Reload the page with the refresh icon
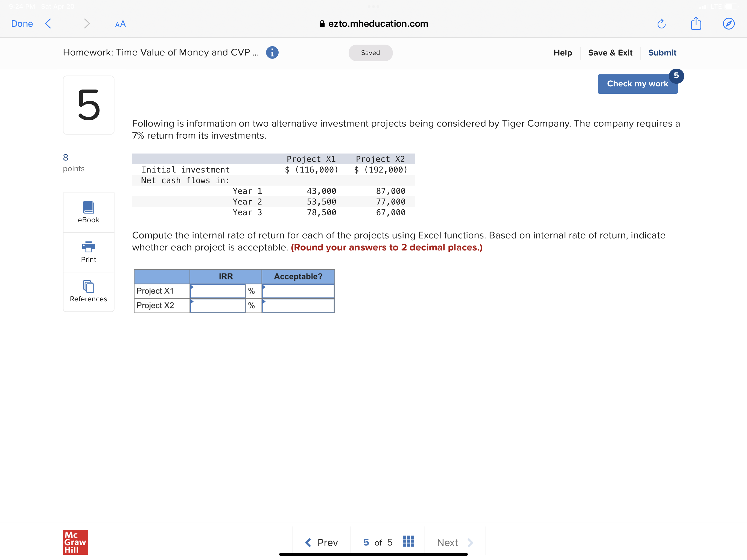Viewport: 747px width, 560px height. [661, 24]
